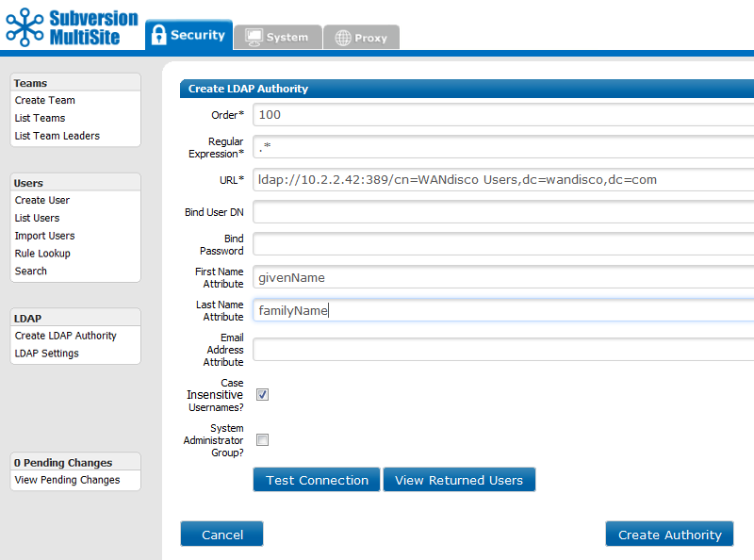Toggle Case Insensitive Usernames checkbox
This screenshot has height=560, width=754.
tap(262, 395)
